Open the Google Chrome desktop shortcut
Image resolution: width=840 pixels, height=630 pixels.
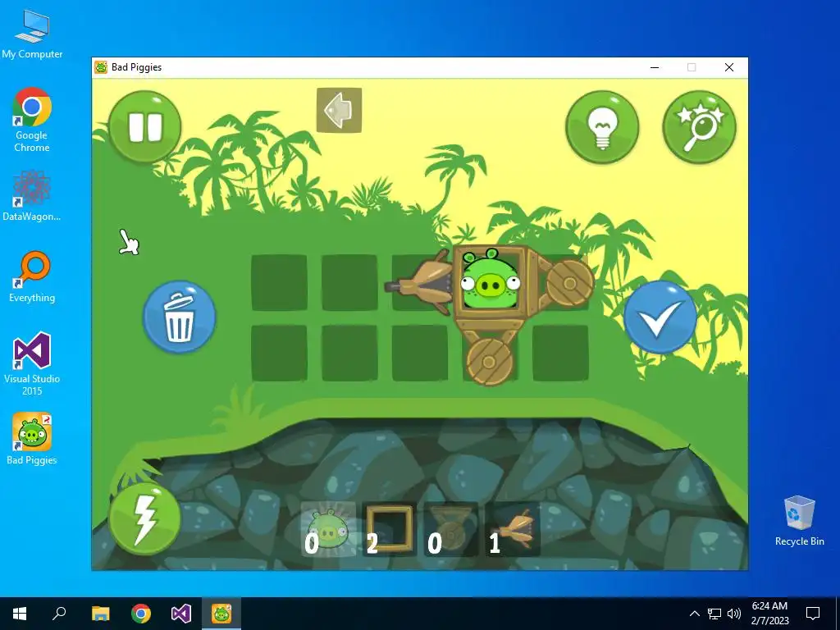32,120
